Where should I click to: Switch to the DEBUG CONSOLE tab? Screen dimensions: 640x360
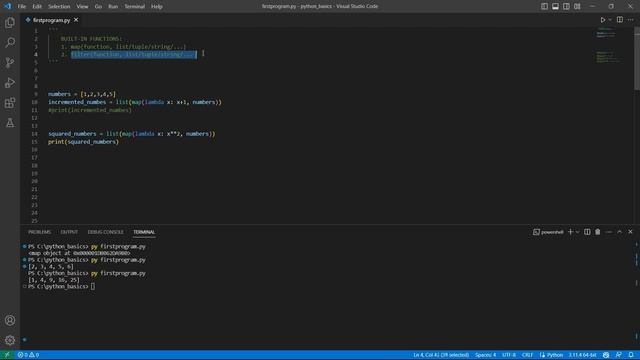105,232
